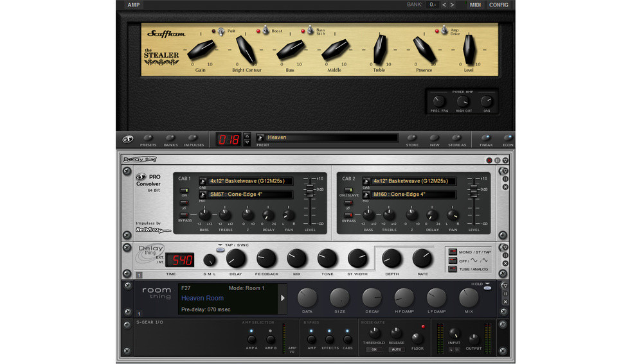Open the Presets browser button
This screenshot has width=630, height=364.
[148, 138]
